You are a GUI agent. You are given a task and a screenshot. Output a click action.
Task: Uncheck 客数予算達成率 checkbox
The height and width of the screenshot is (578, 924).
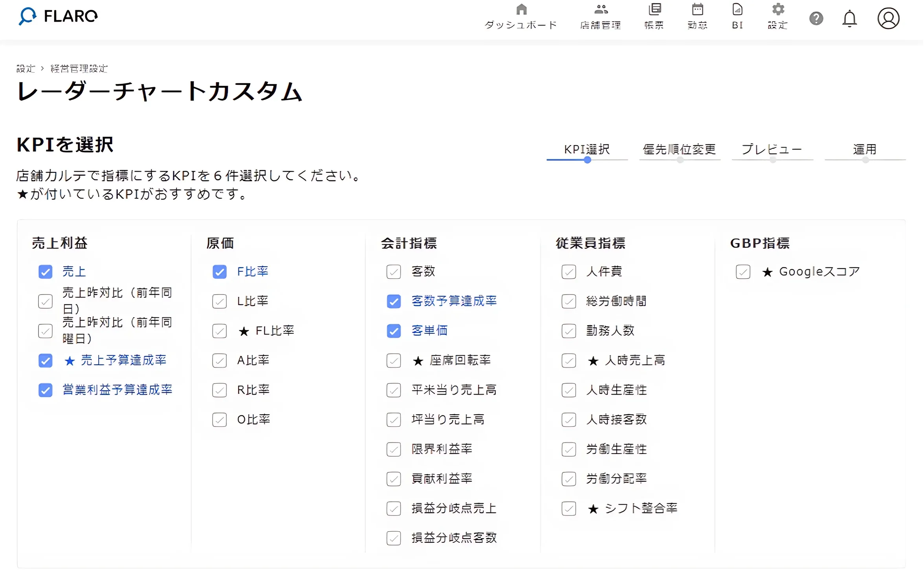[x=394, y=302]
